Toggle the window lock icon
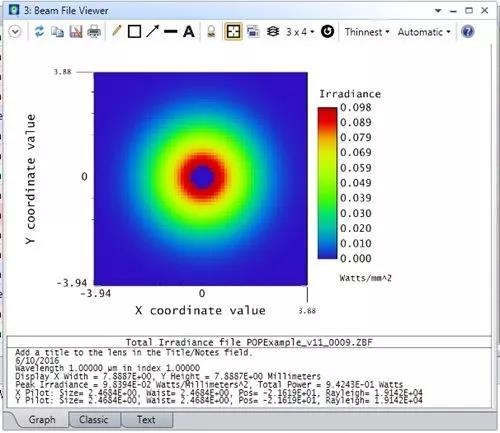Viewport: 500px width, 433px height. (x=211, y=32)
